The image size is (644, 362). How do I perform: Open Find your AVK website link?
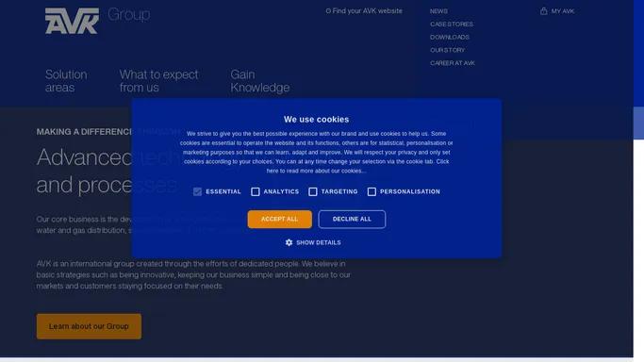367,11
